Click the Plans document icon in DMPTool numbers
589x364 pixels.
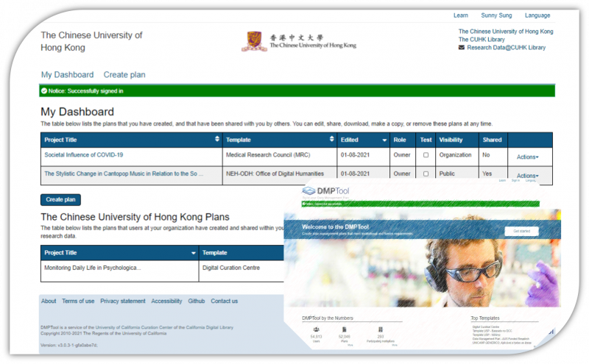click(x=344, y=329)
